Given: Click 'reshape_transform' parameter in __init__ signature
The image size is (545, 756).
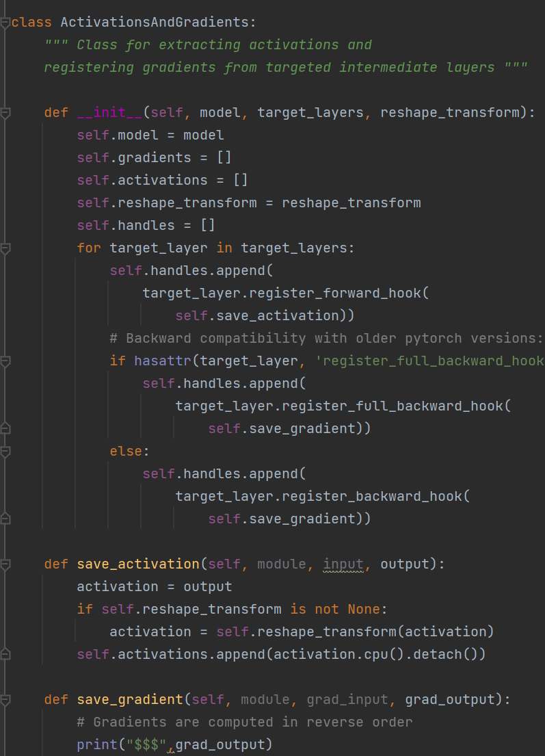Looking at the screenshot, I should [451, 113].
